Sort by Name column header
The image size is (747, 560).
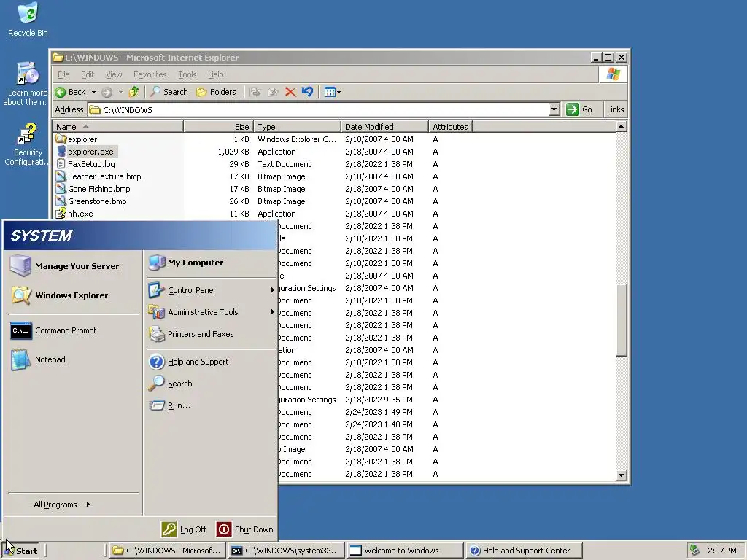click(x=117, y=127)
